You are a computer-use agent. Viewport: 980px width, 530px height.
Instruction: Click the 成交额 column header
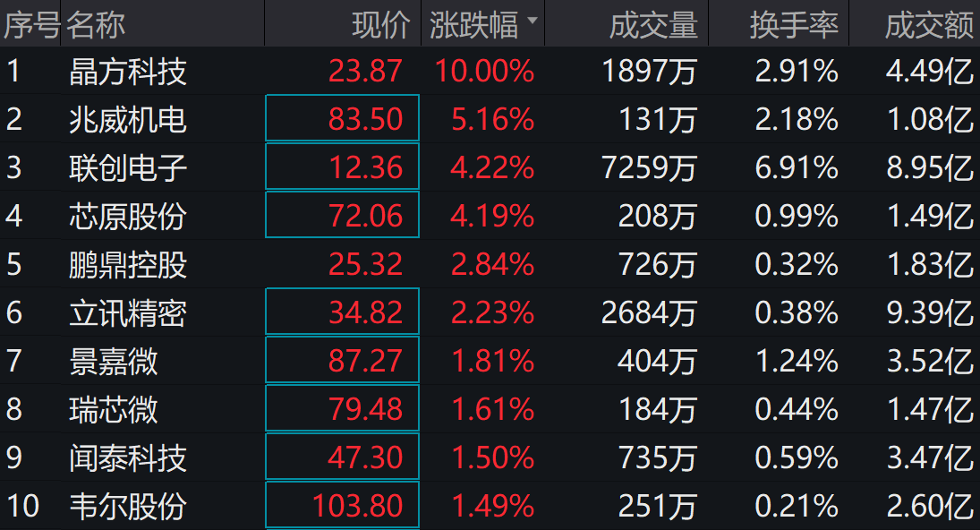pos(928,24)
